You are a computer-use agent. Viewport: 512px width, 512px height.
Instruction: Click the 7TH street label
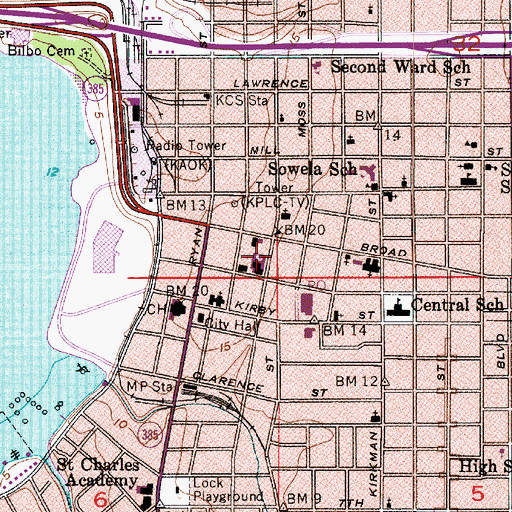click(352, 503)
